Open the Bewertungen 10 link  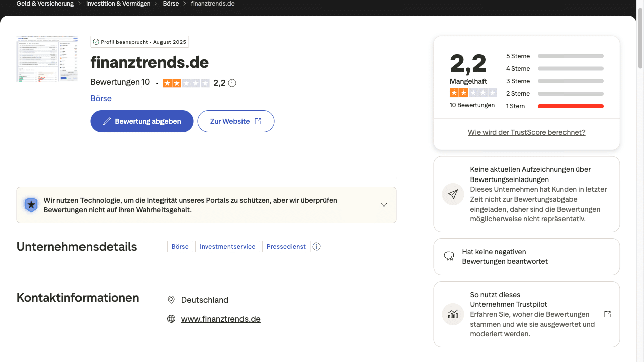click(x=120, y=82)
